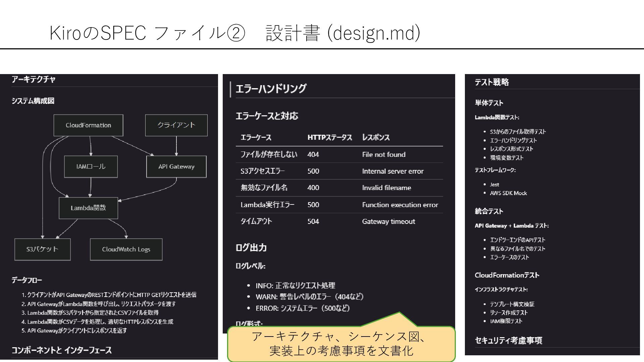Select the IAMロール diagram box

91,167
